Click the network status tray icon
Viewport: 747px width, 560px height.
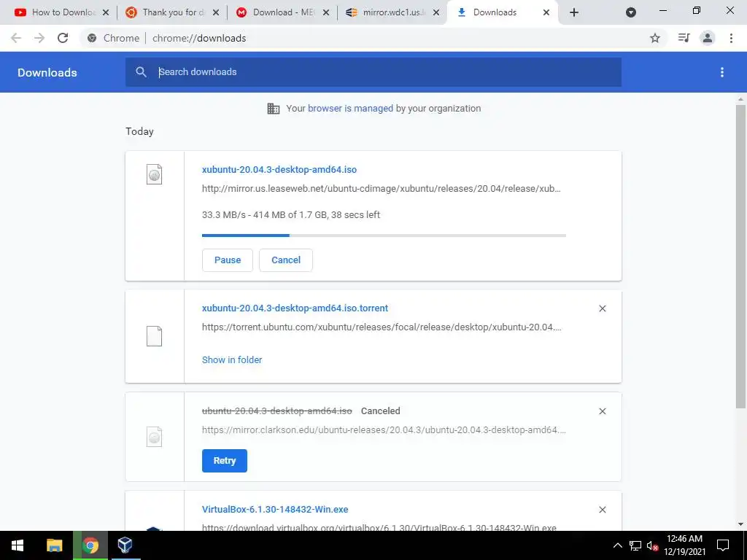[x=635, y=545]
